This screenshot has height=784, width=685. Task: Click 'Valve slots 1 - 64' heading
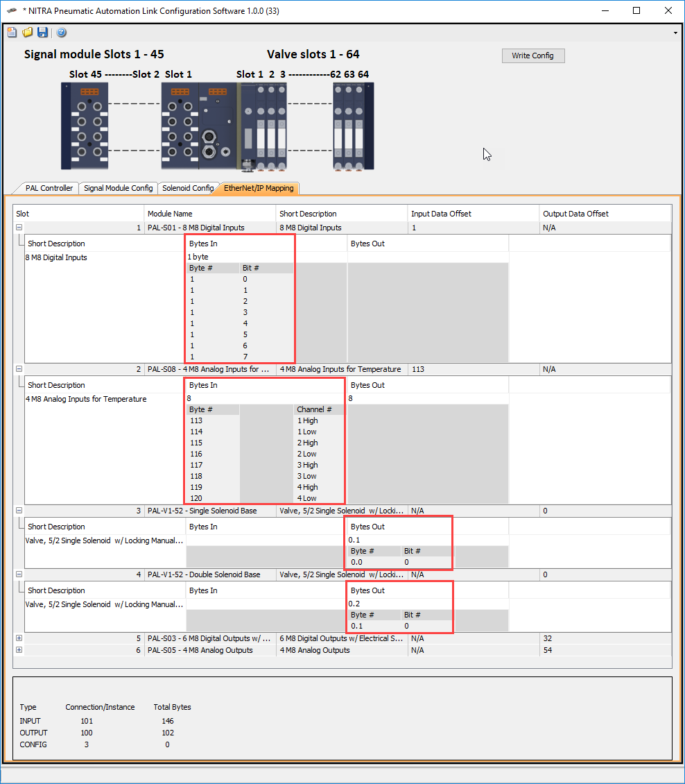(313, 54)
